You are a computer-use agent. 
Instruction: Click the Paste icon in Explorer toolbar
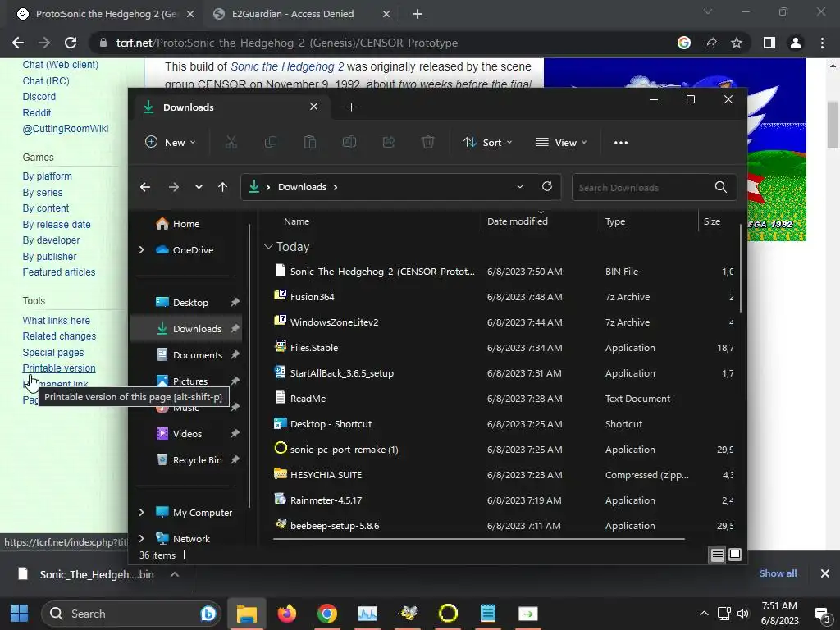[309, 142]
